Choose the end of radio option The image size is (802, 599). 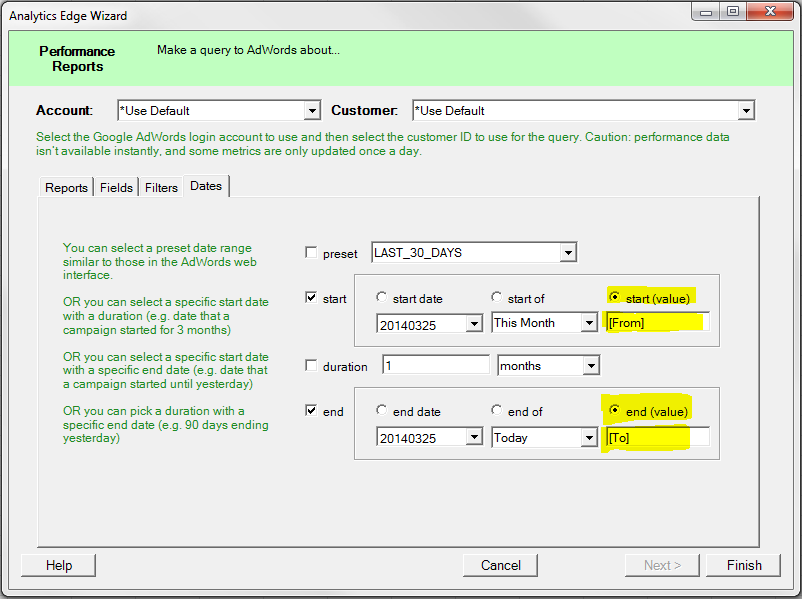497,411
